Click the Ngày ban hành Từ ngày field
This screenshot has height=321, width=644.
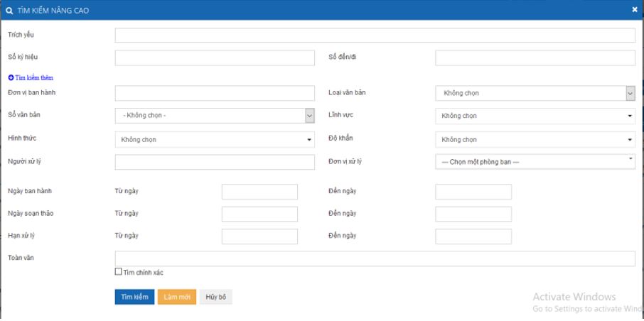[259, 192]
